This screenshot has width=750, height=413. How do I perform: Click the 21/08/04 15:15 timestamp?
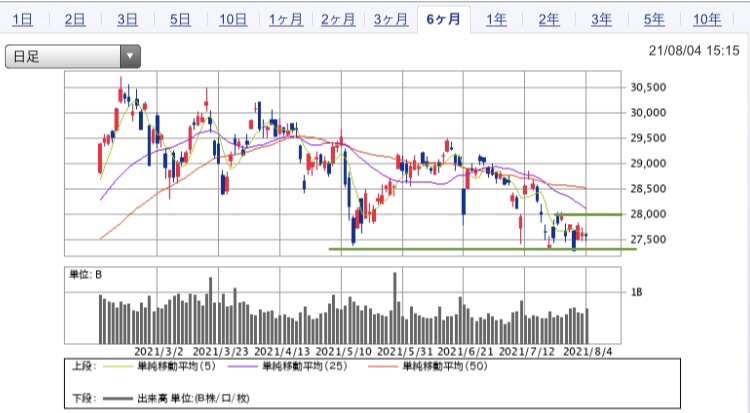(694, 50)
